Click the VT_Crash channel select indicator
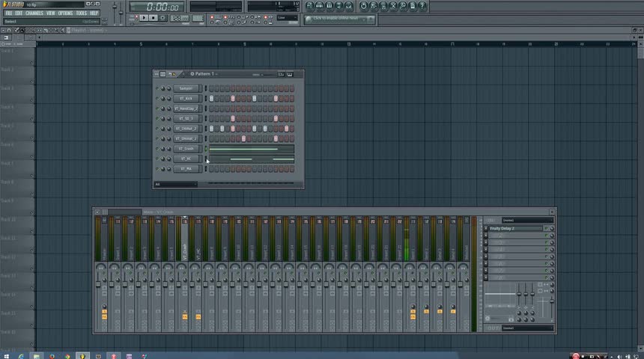This screenshot has width=644, height=359. click(x=206, y=148)
